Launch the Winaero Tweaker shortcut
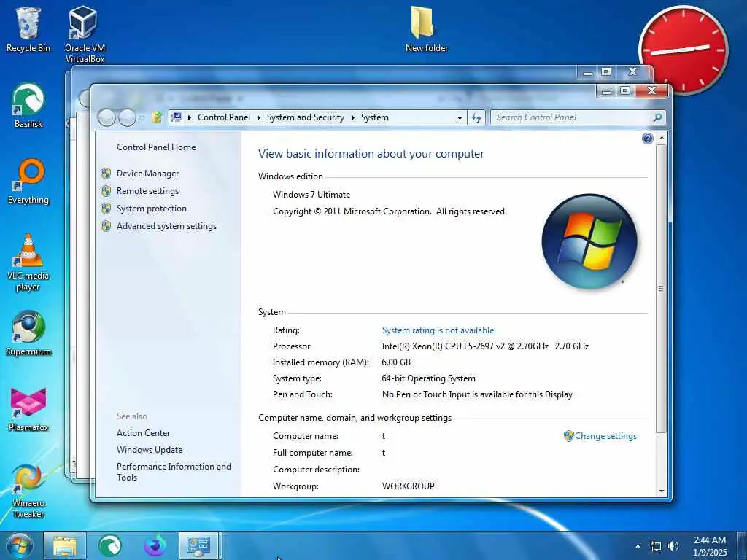The image size is (747, 560). pyautogui.click(x=28, y=491)
